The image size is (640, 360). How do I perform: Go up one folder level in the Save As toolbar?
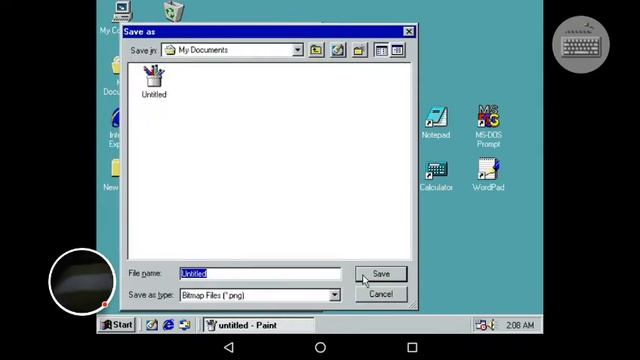click(x=316, y=50)
